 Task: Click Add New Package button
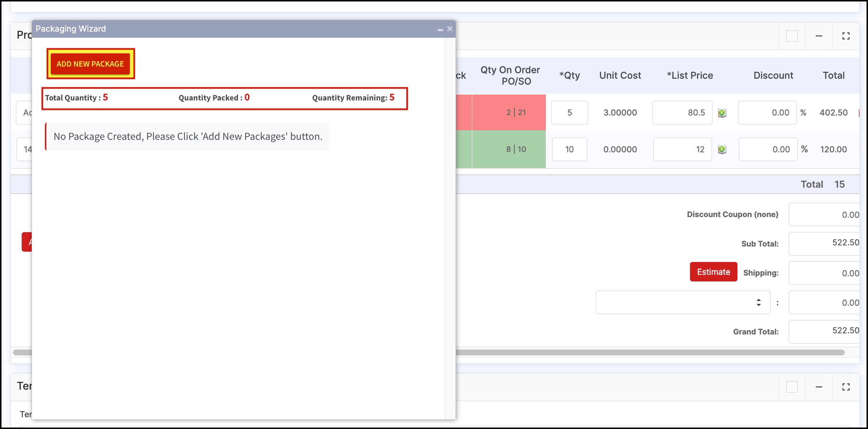coord(90,64)
